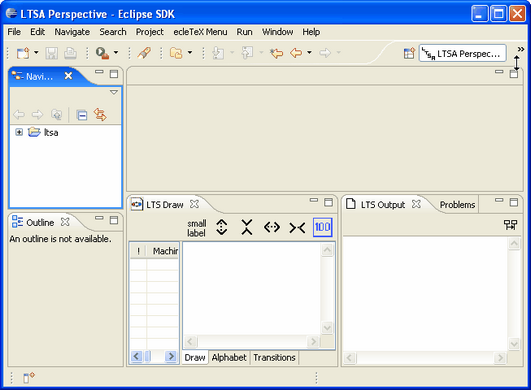
Task: Expand the ltsa project folder
Action: tap(19, 132)
